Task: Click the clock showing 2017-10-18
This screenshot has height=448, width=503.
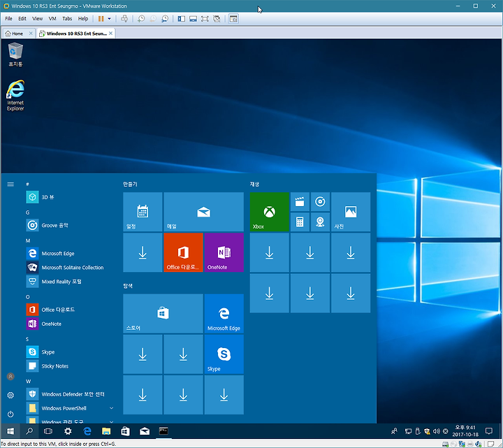Action: click(465, 431)
